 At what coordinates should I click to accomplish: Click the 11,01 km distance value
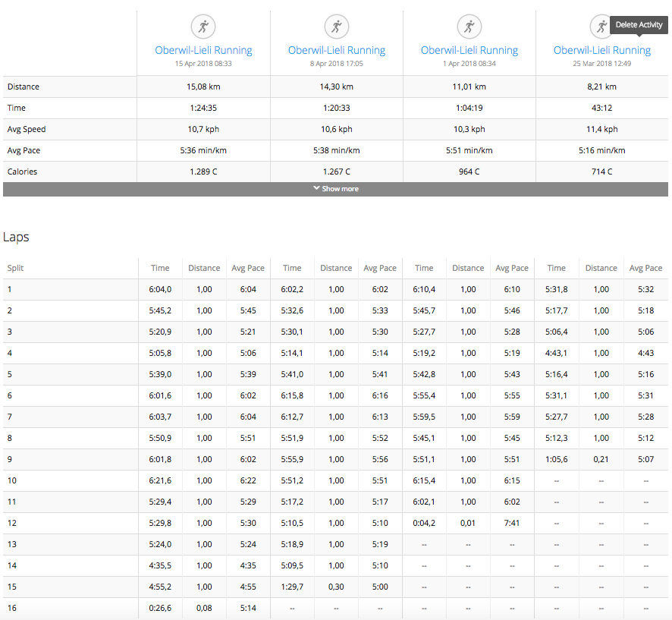(x=469, y=87)
